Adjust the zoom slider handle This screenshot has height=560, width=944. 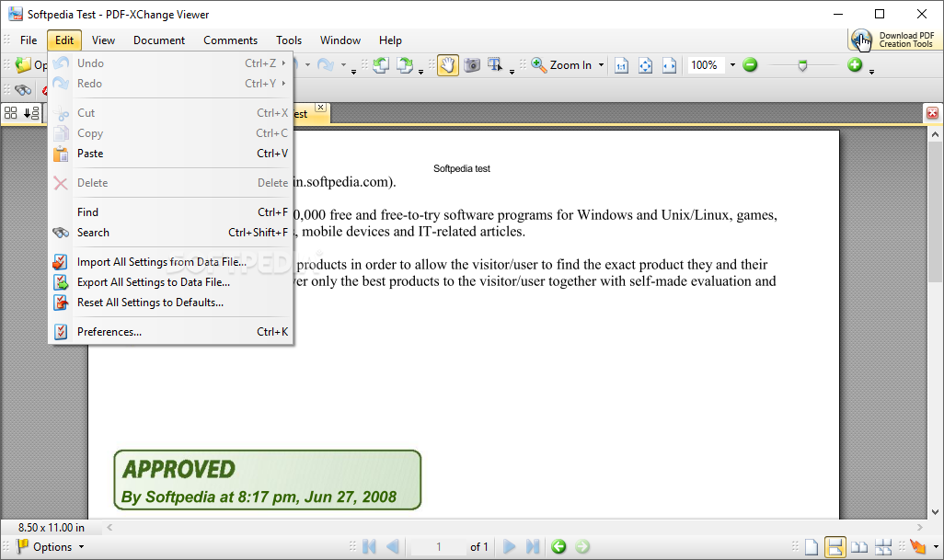[x=802, y=65]
